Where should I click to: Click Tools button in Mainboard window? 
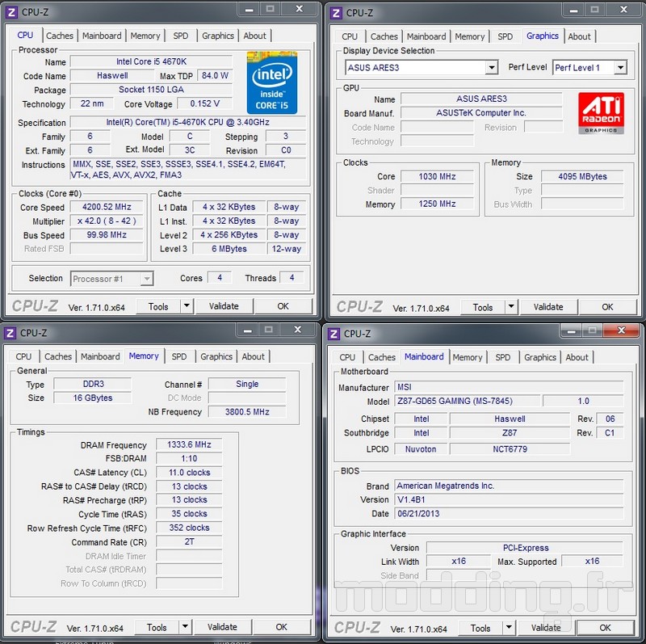click(480, 628)
